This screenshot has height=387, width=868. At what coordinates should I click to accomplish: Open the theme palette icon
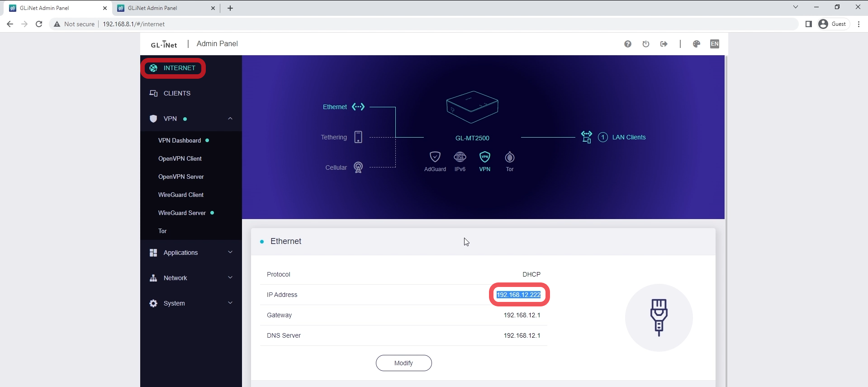697,44
